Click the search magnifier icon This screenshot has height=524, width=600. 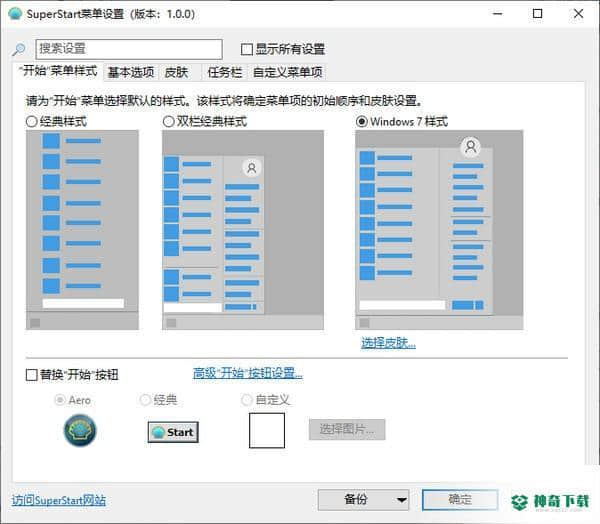click(19, 49)
